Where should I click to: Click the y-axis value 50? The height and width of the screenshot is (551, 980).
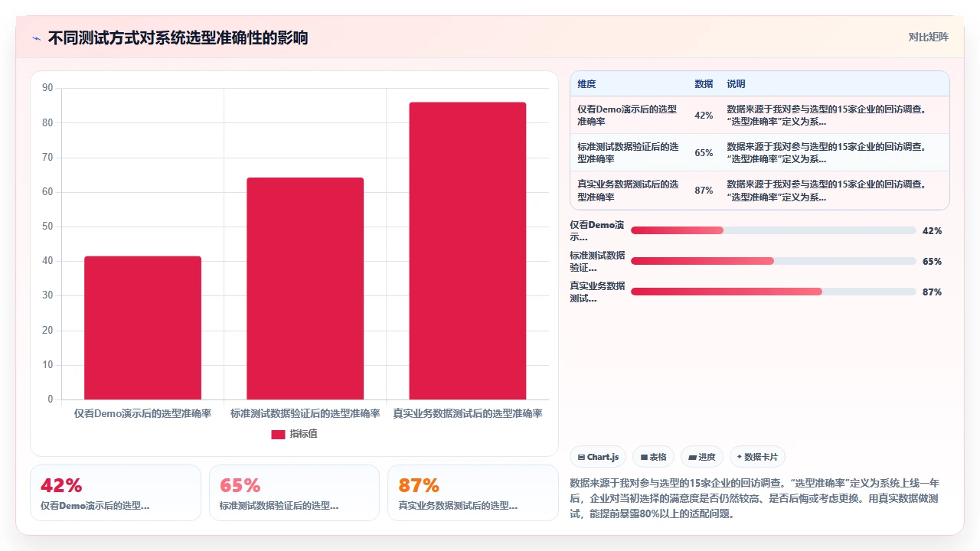(x=47, y=227)
